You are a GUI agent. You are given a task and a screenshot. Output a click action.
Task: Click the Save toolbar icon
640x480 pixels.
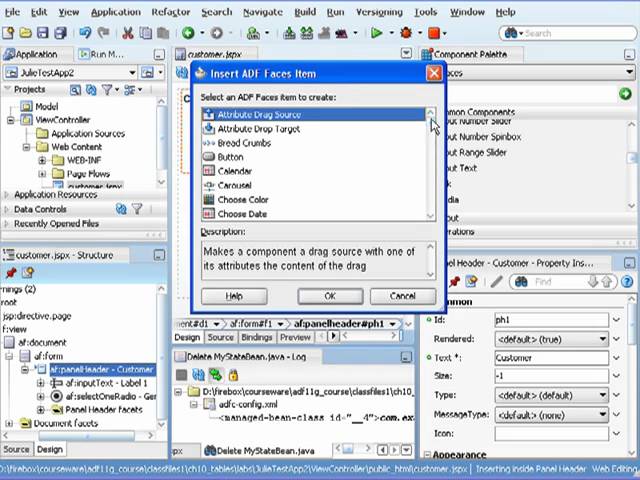tap(43, 33)
